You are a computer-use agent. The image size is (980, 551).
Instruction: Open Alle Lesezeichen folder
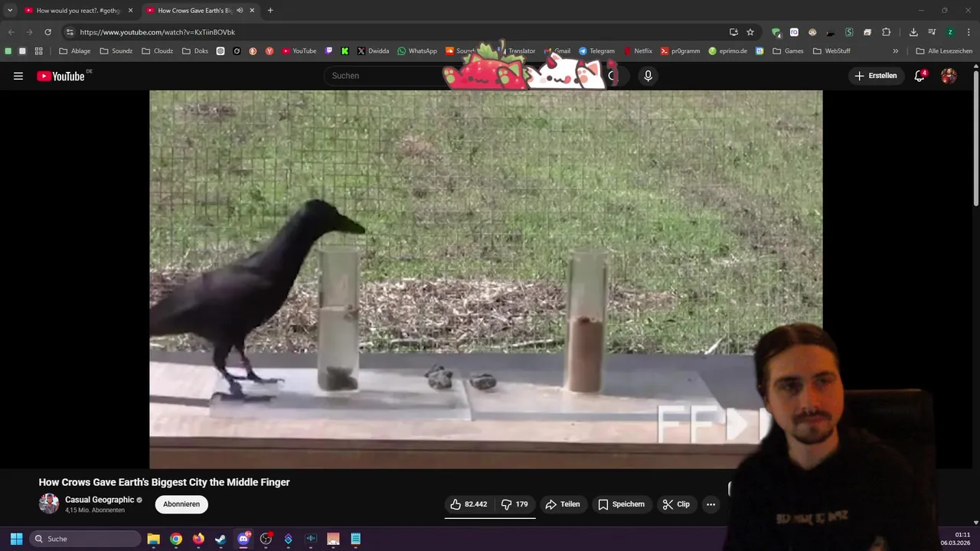(x=944, y=51)
